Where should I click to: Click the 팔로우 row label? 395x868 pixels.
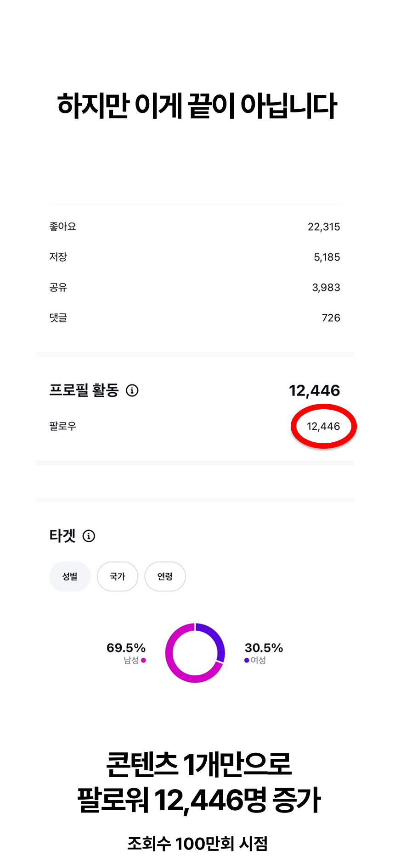pos(63,426)
